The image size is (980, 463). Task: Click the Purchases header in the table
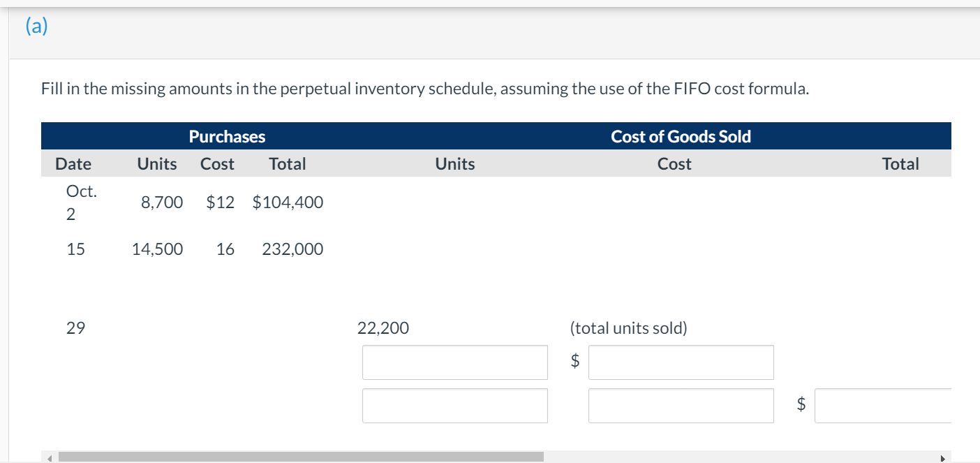(227, 136)
